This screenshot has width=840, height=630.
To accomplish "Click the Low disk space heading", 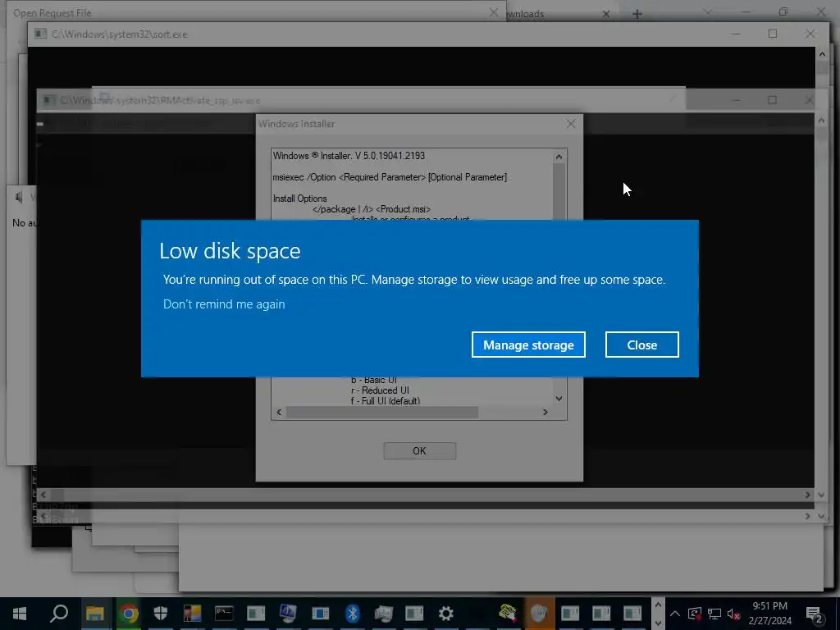I will click(230, 251).
